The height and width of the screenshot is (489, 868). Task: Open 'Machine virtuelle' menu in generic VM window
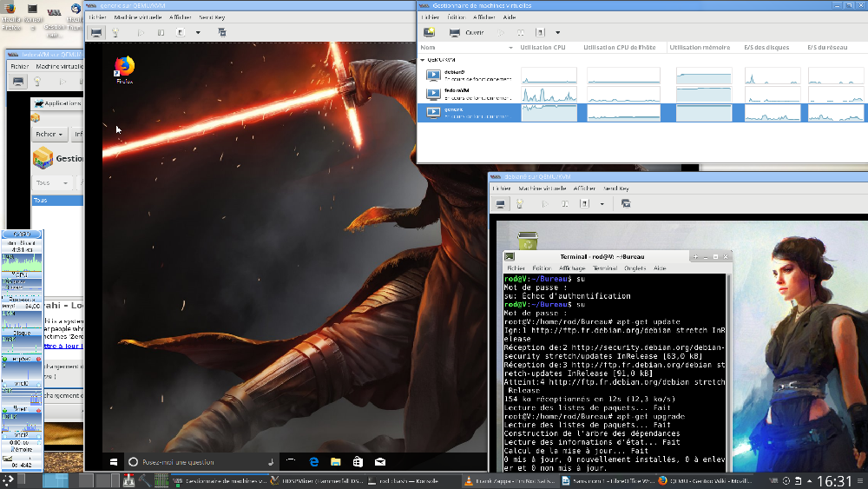tap(138, 17)
